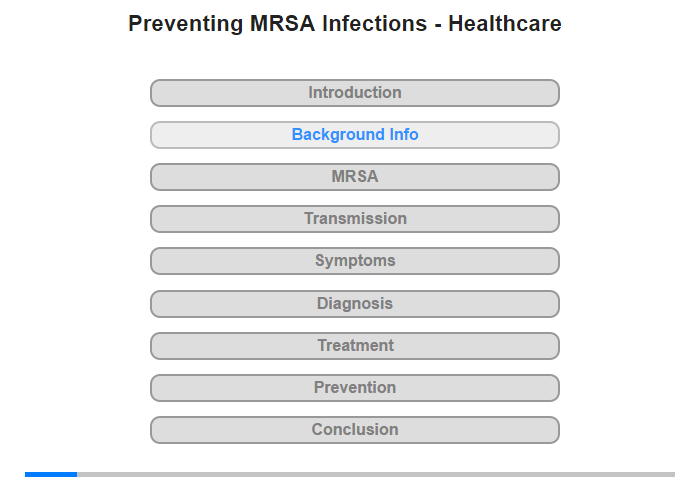Image resolution: width=700 pixels, height=480 pixels.
Task: Pick the Transmission topic from the list
Action: [x=354, y=219]
